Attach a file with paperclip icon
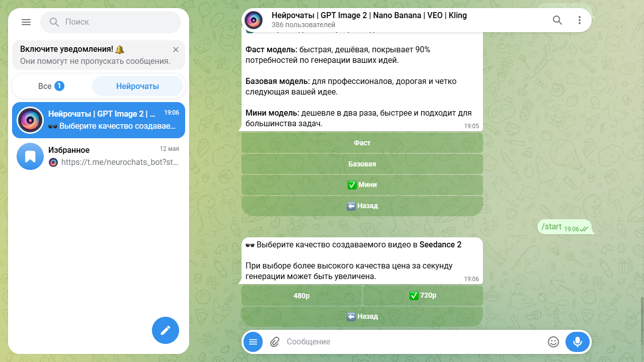This screenshot has height=362, width=644. pos(275,342)
